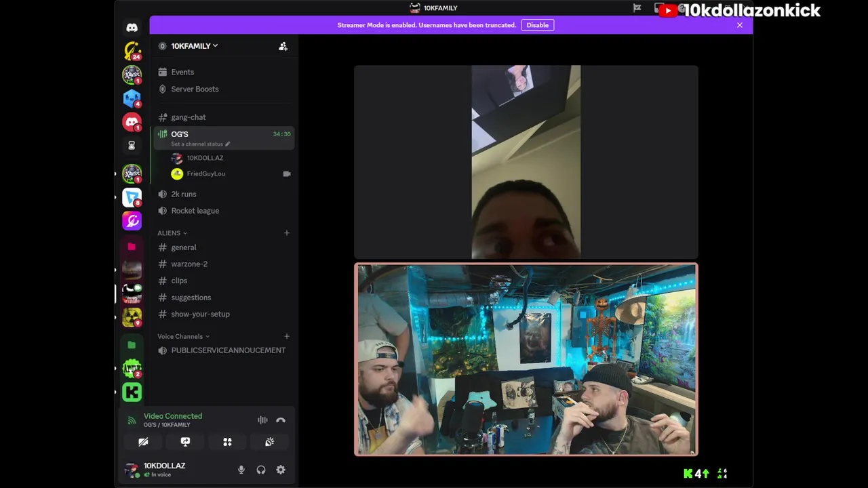
Task: Toggle camera on or off
Action: point(143,442)
